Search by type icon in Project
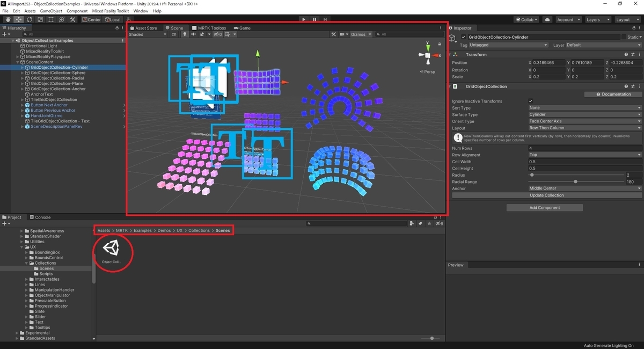This screenshot has height=349, width=644. [x=412, y=223]
